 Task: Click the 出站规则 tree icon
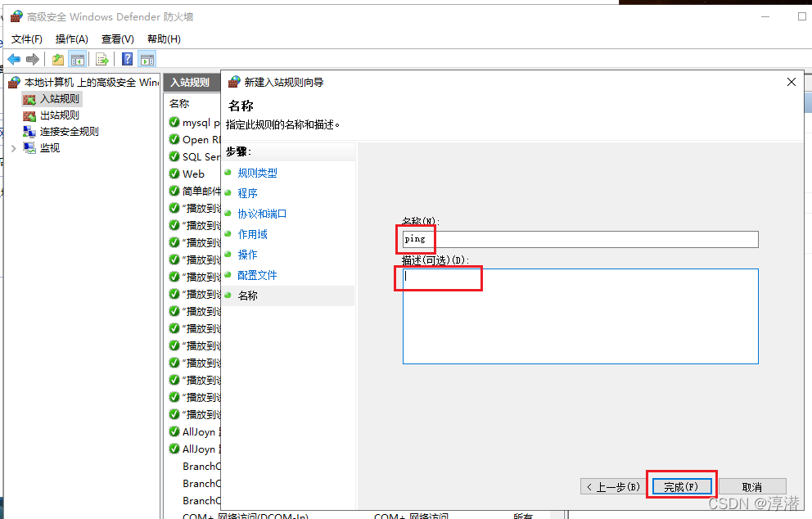click(29, 116)
